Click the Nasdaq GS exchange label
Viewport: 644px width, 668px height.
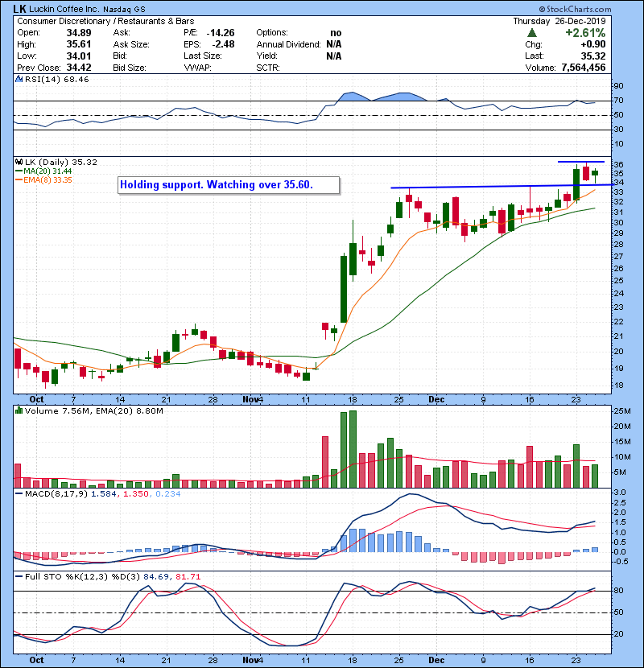pyautogui.click(x=124, y=10)
